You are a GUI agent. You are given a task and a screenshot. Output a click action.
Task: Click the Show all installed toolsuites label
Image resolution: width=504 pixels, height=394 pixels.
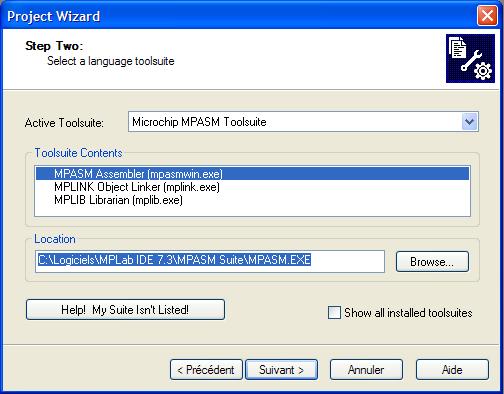click(408, 313)
